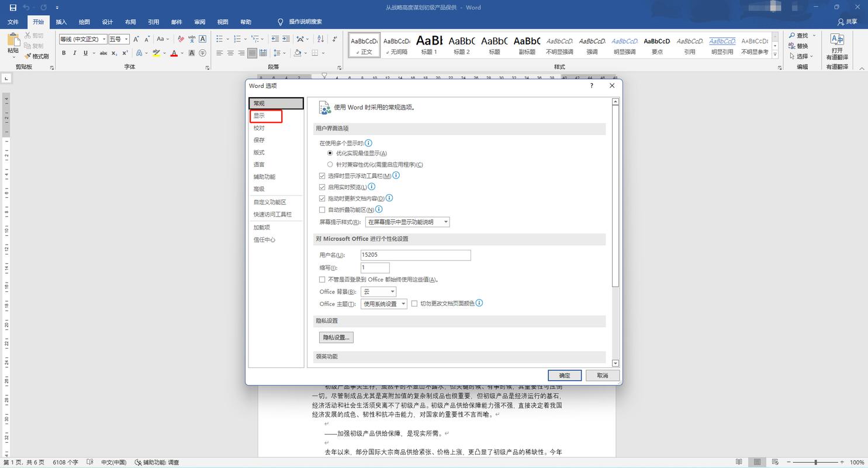Image resolution: width=868 pixels, height=468 pixels.
Task: Apply Underline formatting
Action: (x=85, y=53)
